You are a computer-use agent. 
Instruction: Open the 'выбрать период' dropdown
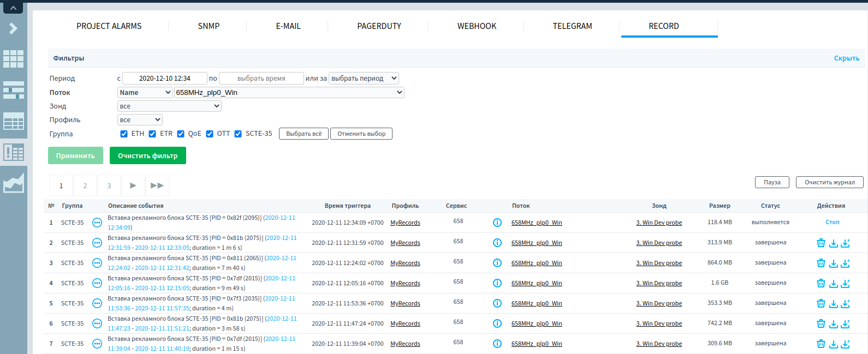[x=364, y=79]
